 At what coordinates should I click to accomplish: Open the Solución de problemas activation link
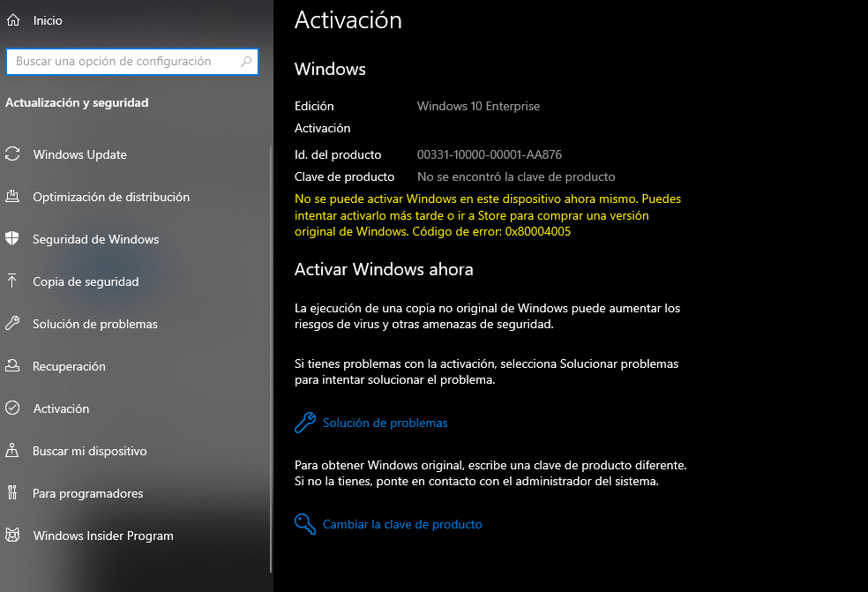pyautogui.click(x=385, y=423)
